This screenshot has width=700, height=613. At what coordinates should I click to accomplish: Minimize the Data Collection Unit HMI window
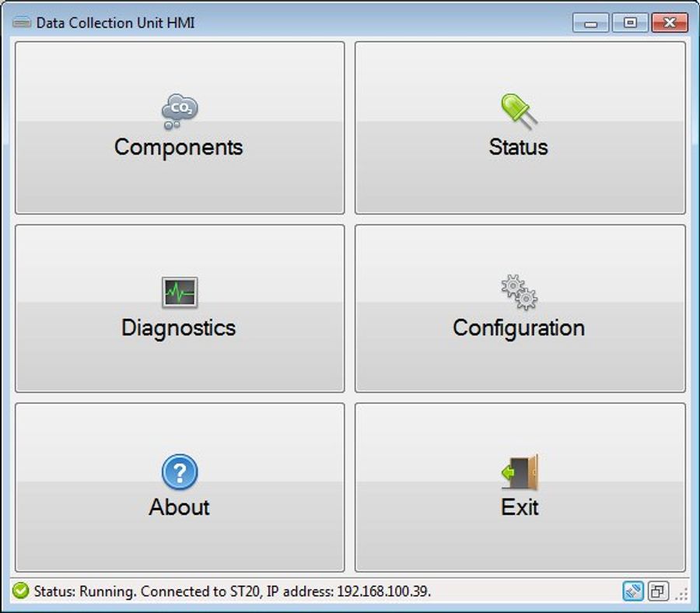[590, 23]
